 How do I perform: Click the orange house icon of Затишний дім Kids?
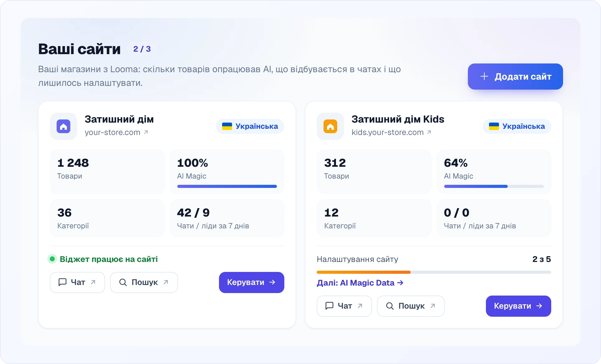(330, 126)
